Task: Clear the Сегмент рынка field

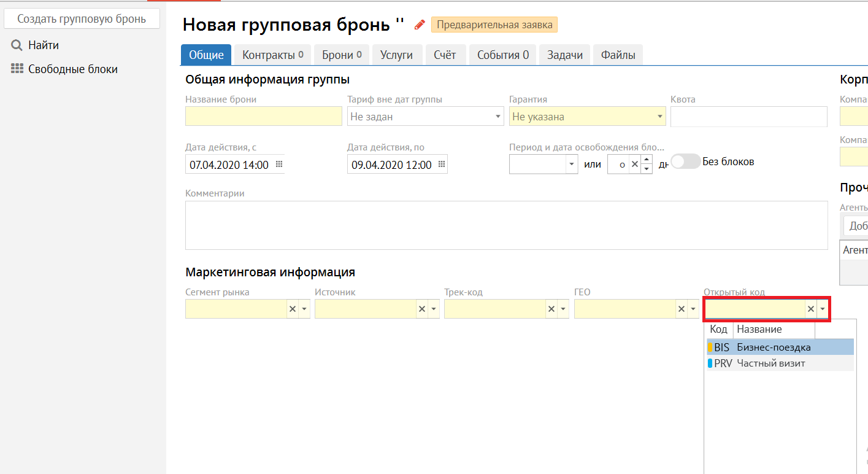Action: (292, 309)
